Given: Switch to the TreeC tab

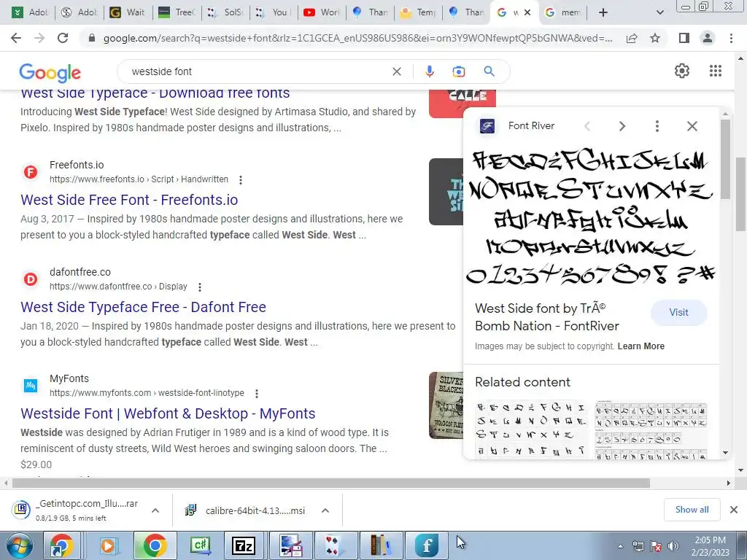Looking at the screenshot, I should click(177, 12).
